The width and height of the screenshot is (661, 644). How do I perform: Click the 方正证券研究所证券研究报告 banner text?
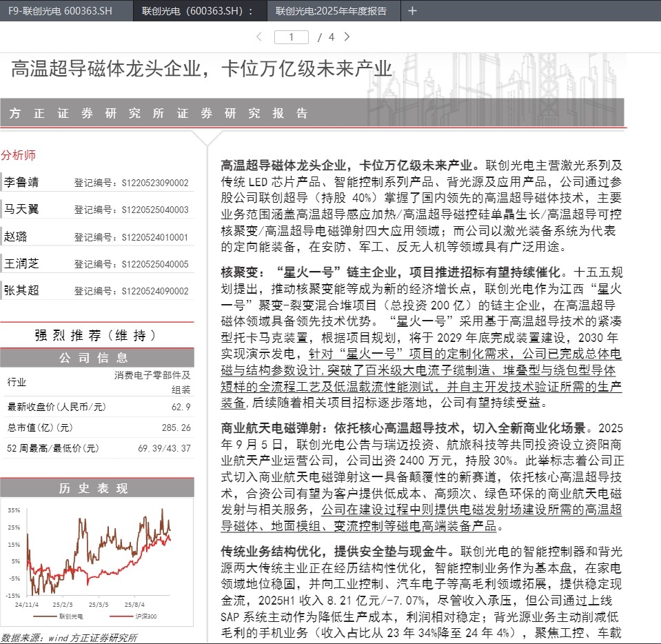pyautogui.click(x=159, y=113)
